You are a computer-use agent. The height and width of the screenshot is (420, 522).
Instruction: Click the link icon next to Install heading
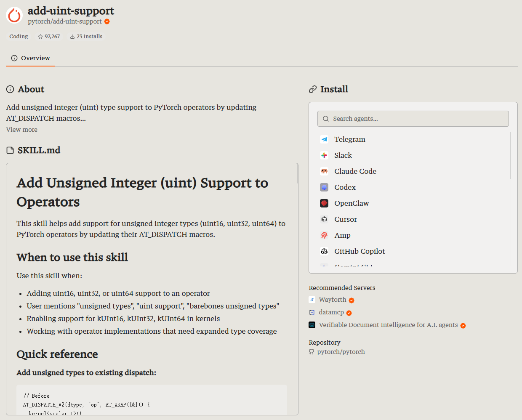point(313,89)
